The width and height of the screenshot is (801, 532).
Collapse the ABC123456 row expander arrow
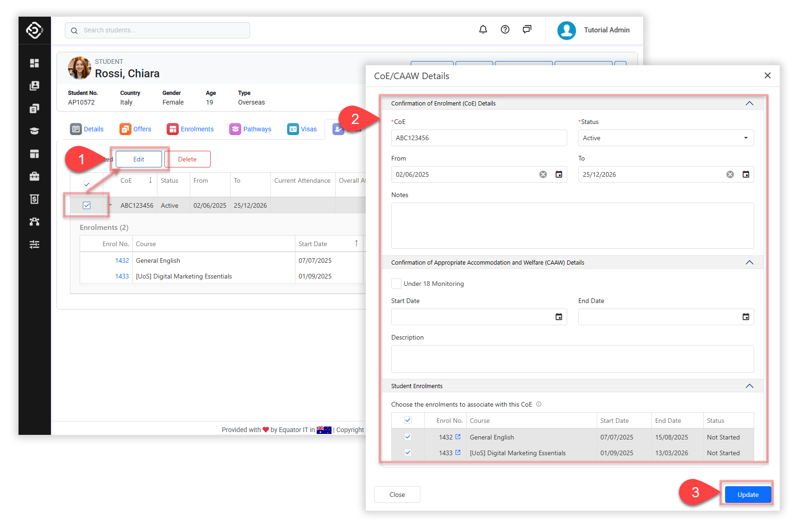tap(110, 205)
